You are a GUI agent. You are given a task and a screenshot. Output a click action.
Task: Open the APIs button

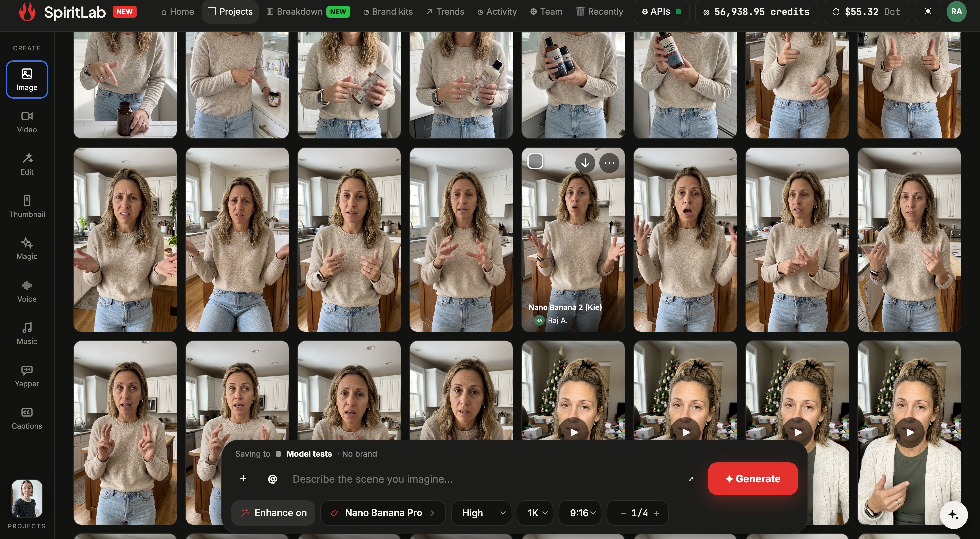(x=661, y=11)
